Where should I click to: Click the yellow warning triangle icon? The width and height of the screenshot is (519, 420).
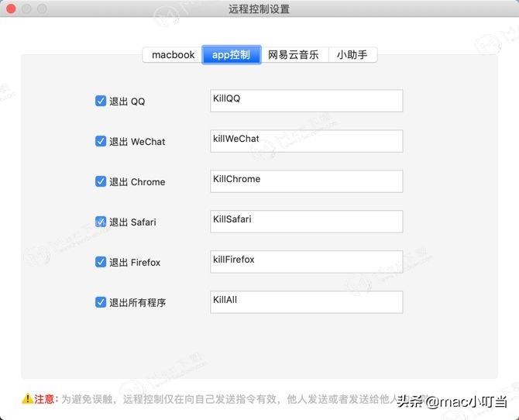(x=27, y=399)
